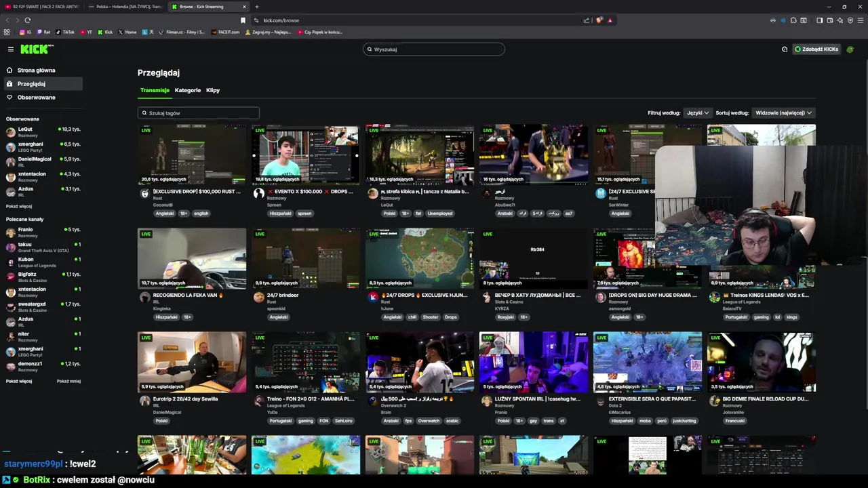Open the LUŹNY SPONTAN IRL stream thumbnail
This screenshot has width=868, height=488.
(534, 362)
